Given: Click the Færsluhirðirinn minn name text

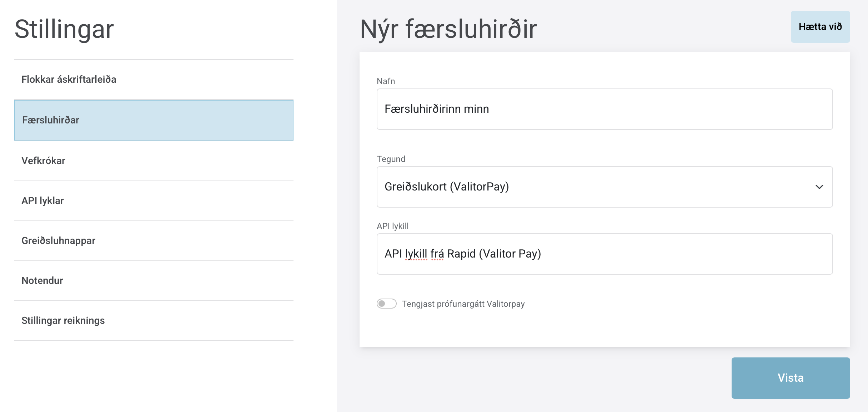Looking at the screenshot, I should [x=436, y=109].
